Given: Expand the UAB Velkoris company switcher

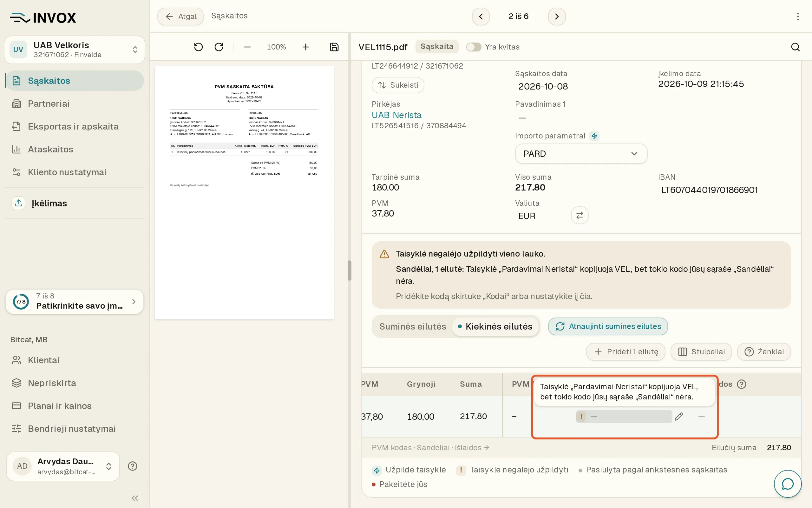Looking at the screenshot, I should [75, 50].
